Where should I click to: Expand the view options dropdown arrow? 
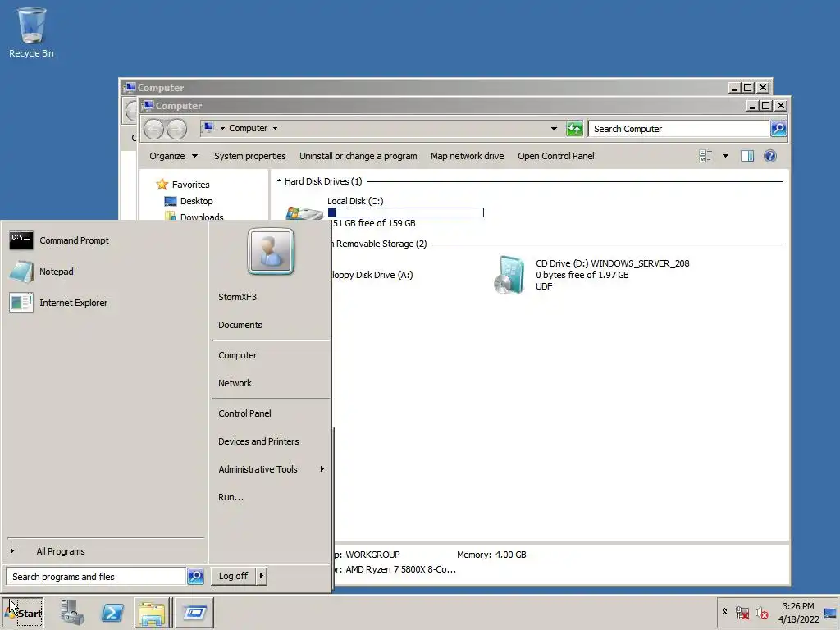(x=725, y=156)
